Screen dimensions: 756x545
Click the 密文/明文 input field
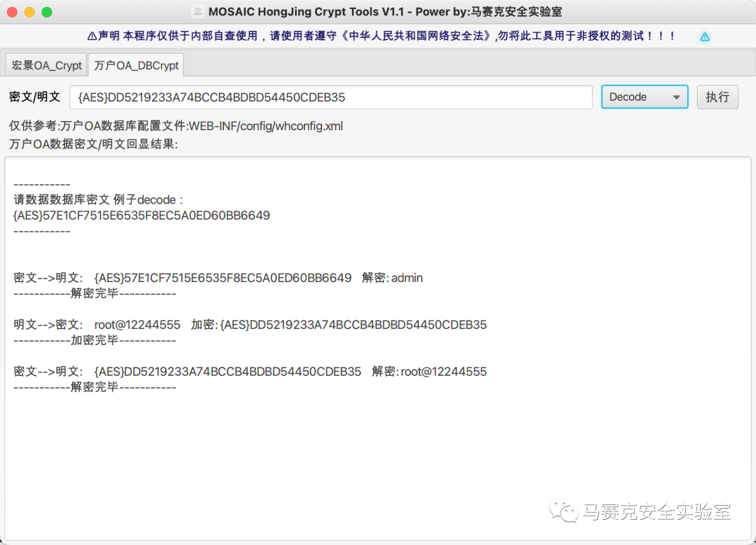[330, 97]
